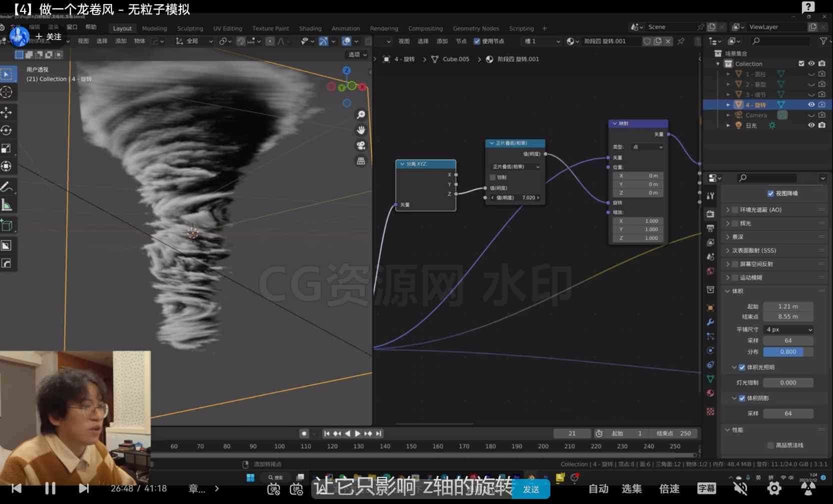Expand the 景深 panel
This screenshot has height=504, width=833.
pos(728,237)
